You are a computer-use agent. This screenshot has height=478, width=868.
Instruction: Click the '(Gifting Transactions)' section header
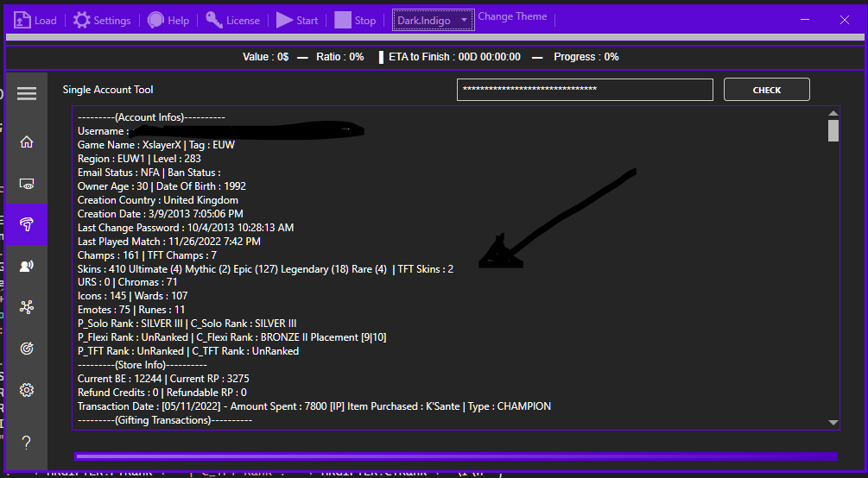pos(165,420)
